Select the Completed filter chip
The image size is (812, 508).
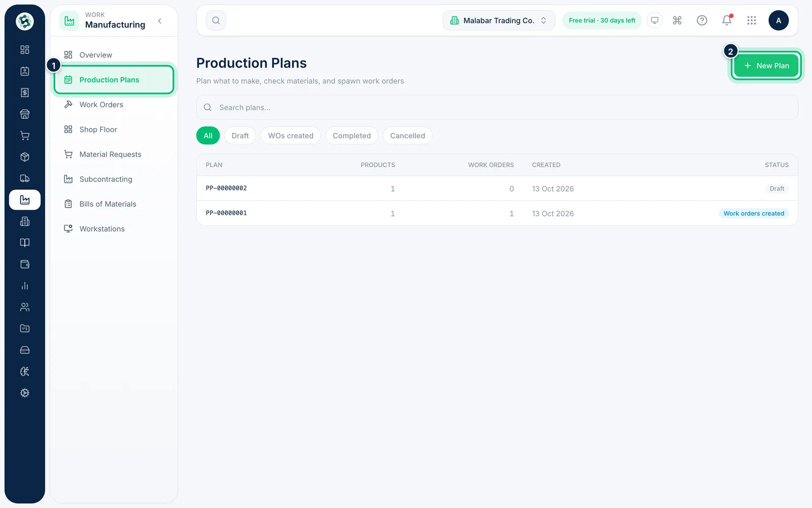(x=352, y=136)
